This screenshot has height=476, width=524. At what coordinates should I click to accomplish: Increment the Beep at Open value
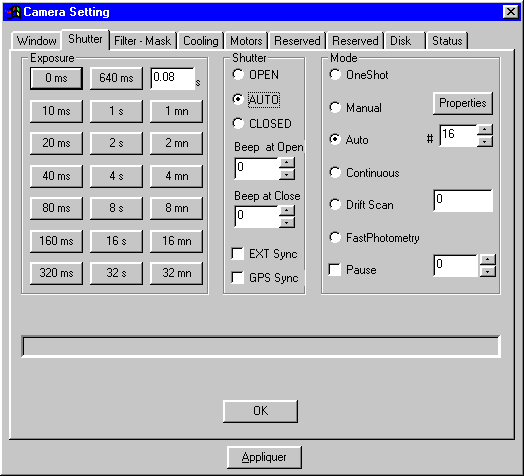[x=287, y=163]
